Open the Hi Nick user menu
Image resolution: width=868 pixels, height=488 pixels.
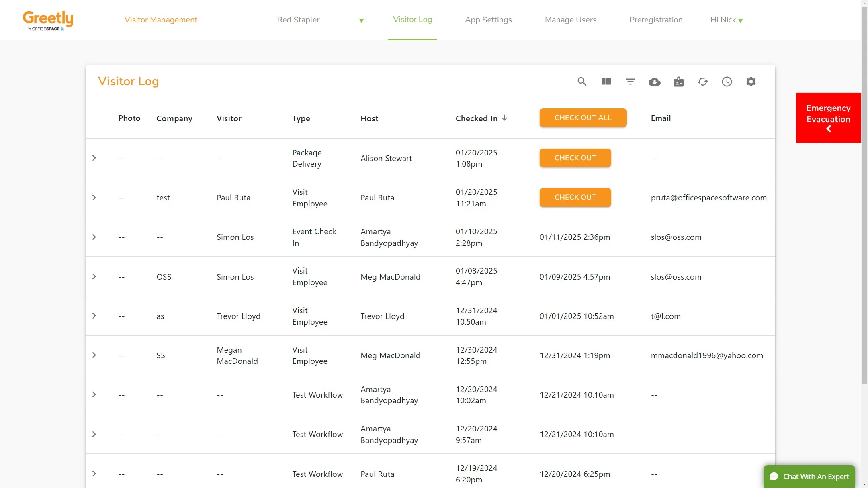click(726, 20)
